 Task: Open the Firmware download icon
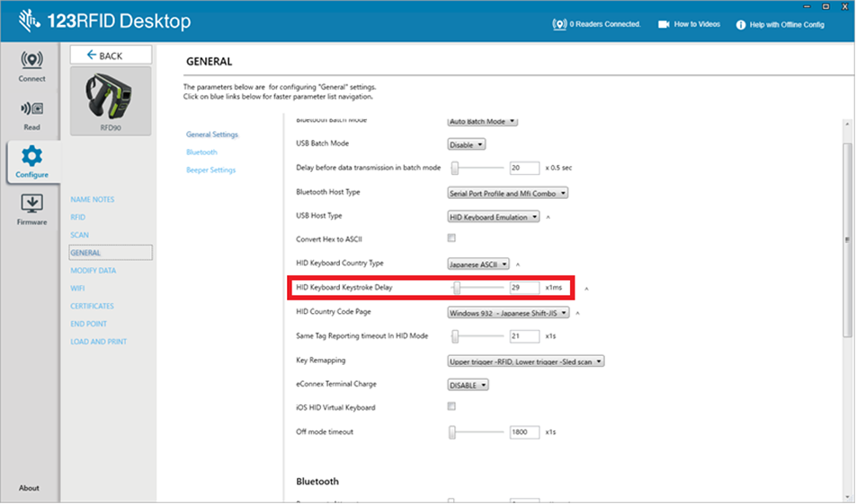point(31,204)
